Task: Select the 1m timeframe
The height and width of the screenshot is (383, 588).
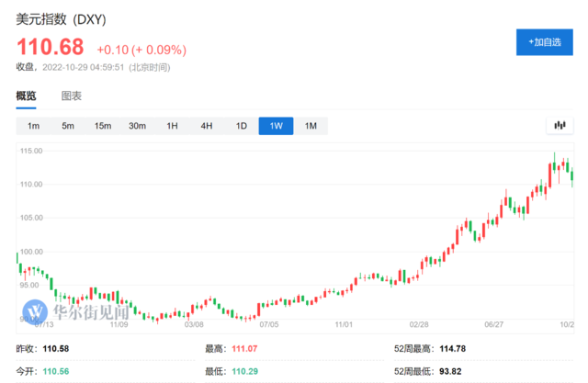Action: coord(33,126)
